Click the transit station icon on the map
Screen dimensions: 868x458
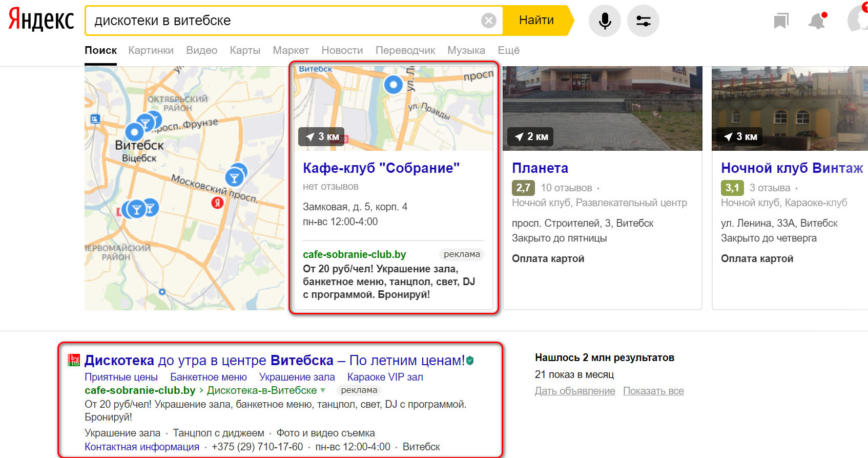click(95, 120)
